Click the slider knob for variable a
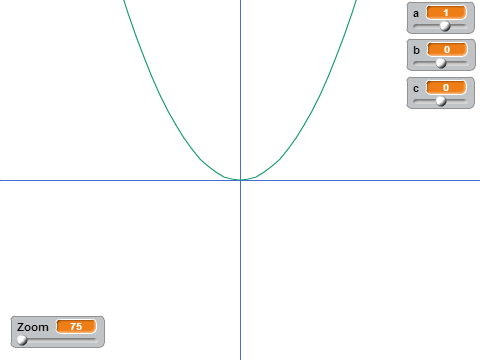480x360 pixels. pos(445,26)
